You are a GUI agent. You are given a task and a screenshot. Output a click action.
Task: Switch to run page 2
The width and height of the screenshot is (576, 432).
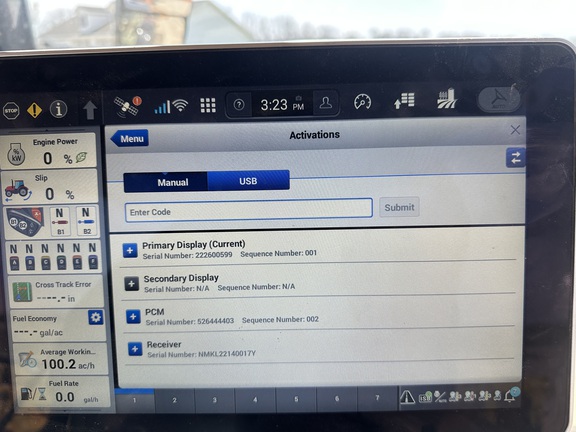coord(174,400)
